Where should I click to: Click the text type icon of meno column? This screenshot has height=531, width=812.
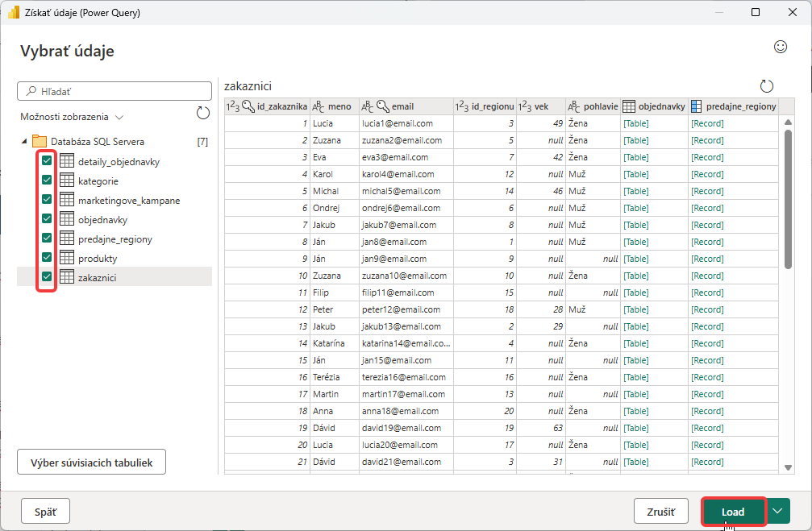[x=318, y=106]
